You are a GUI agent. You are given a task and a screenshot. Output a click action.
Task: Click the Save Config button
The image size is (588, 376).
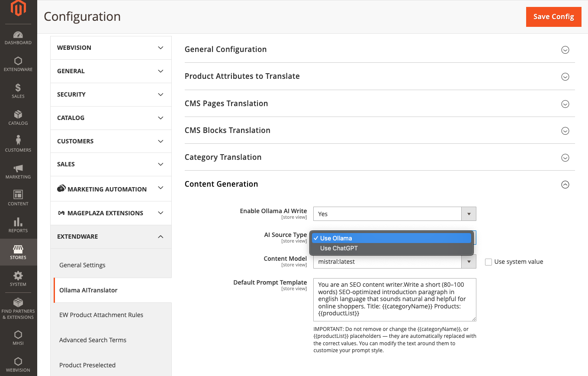tap(553, 17)
